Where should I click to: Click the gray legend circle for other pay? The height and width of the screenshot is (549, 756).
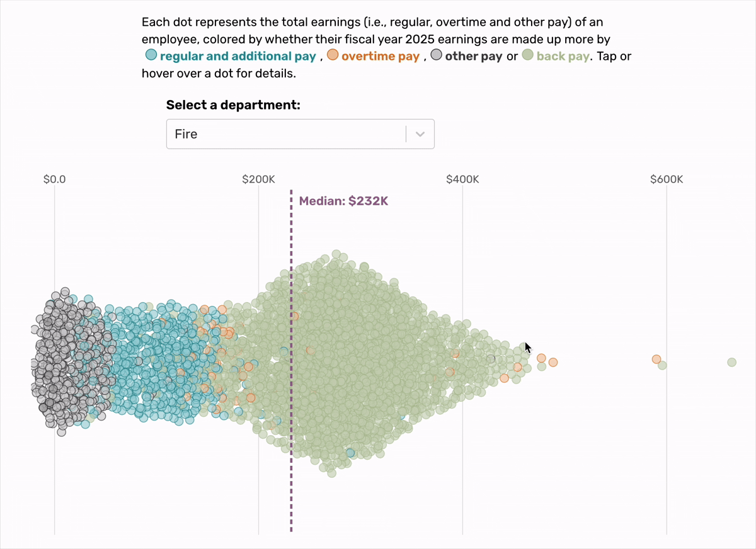436,55
